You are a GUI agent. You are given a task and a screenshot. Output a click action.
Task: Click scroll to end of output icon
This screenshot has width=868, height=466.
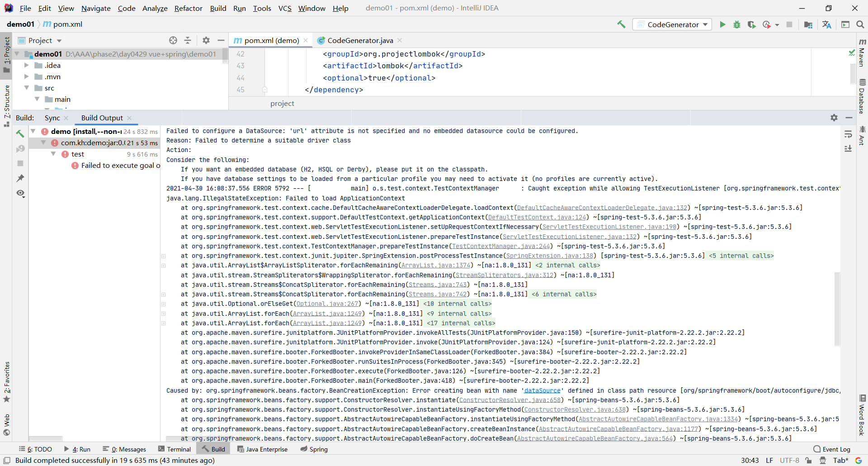point(848,148)
